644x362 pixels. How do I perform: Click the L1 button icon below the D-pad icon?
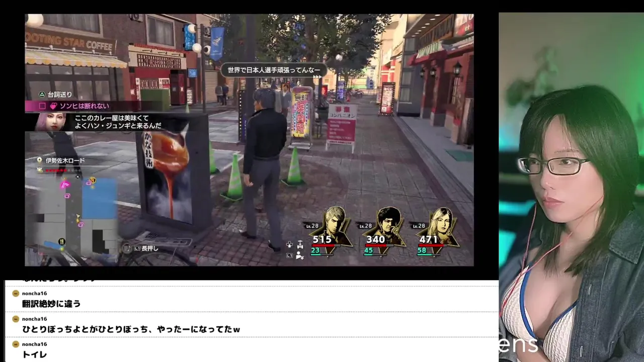click(289, 255)
